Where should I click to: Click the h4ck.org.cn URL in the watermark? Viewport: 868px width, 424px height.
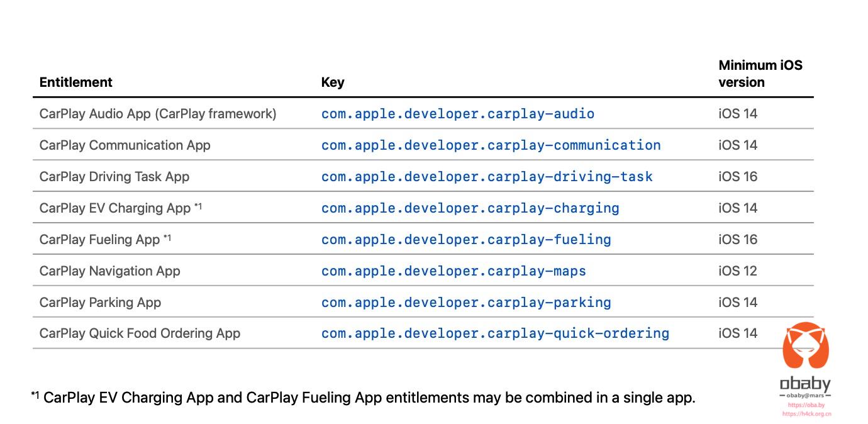point(807,414)
